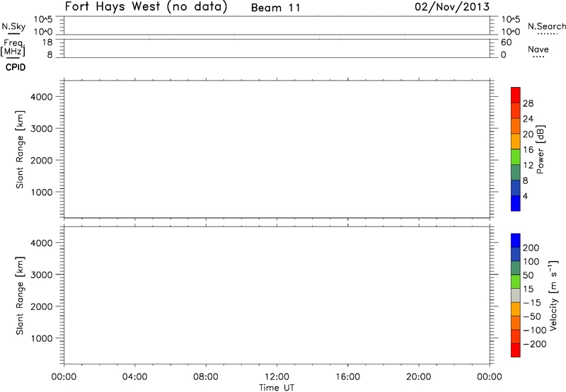Image resolution: width=566 pixels, height=392 pixels.
Task: Click the '24' power colorbar value
Action: tap(528, 119)
